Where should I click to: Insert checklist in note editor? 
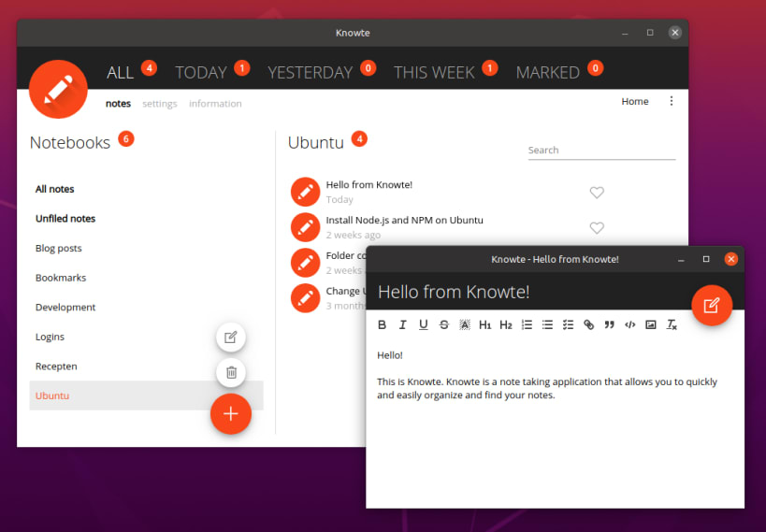tap(568, 324)
